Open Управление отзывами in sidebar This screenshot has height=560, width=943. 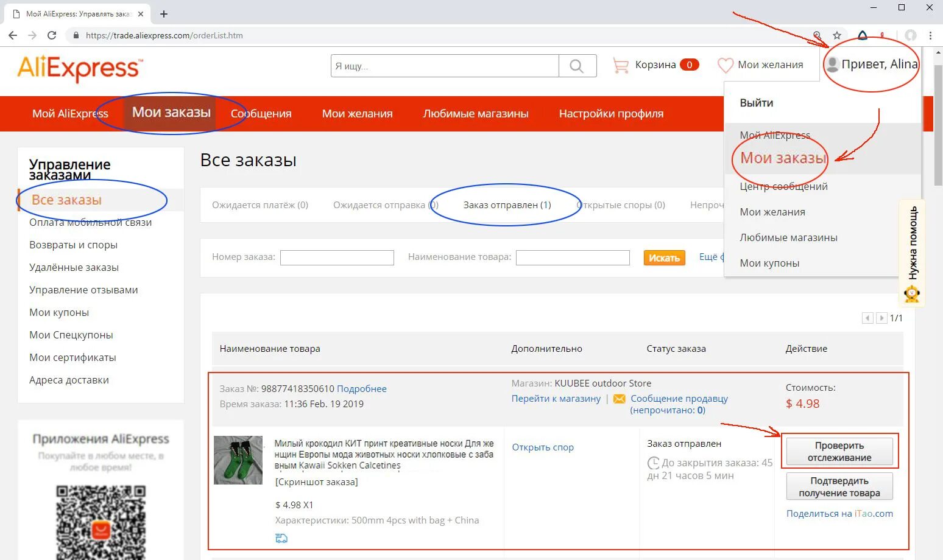[83, 290]
